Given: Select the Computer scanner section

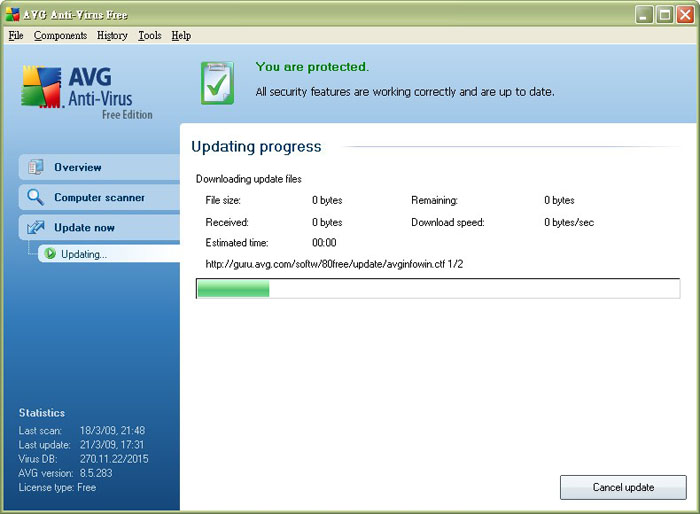Looking at the screenshot, I should click(x=99, y=197).
